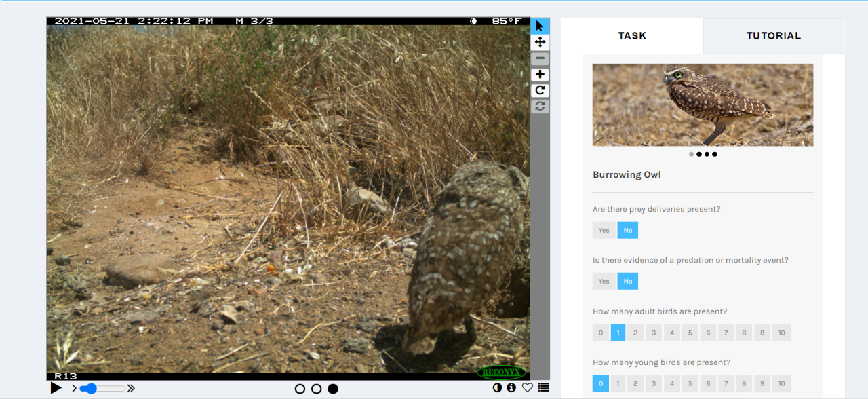Click the slow speed single chevron
868x399 pixels.
point(75,388)
